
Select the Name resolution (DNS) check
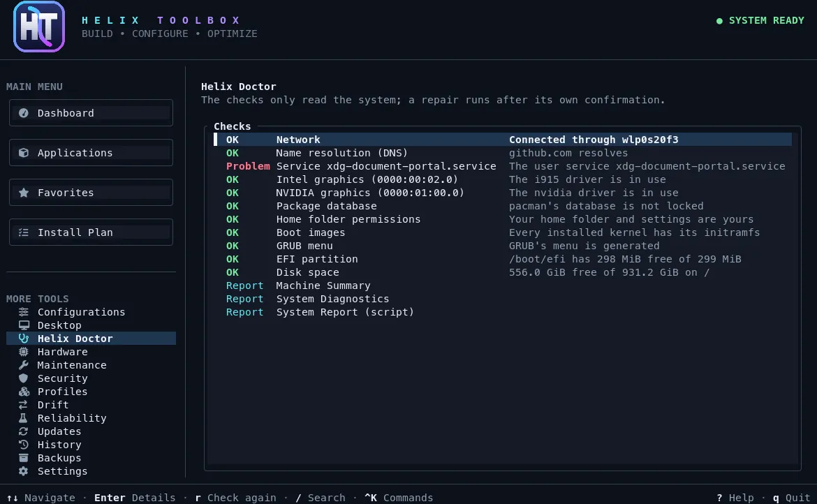coord(503,153)
